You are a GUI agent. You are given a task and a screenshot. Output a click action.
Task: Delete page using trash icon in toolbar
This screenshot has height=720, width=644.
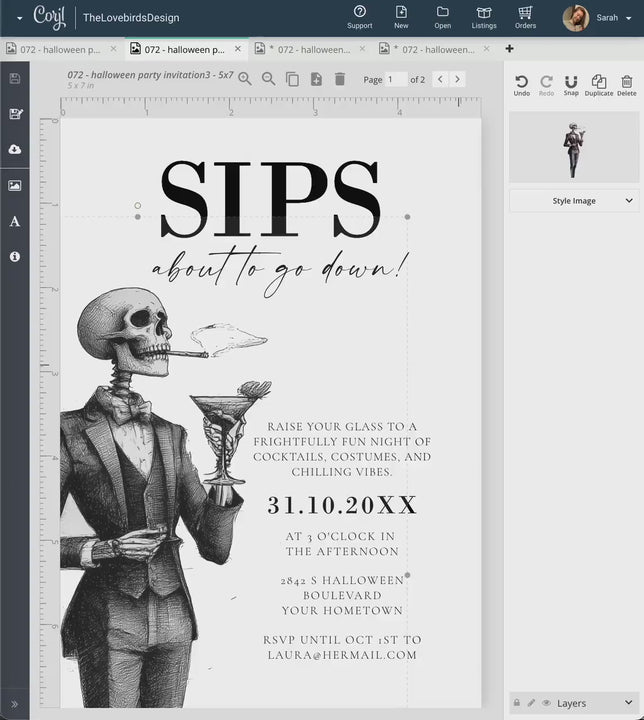pos(339,79)
